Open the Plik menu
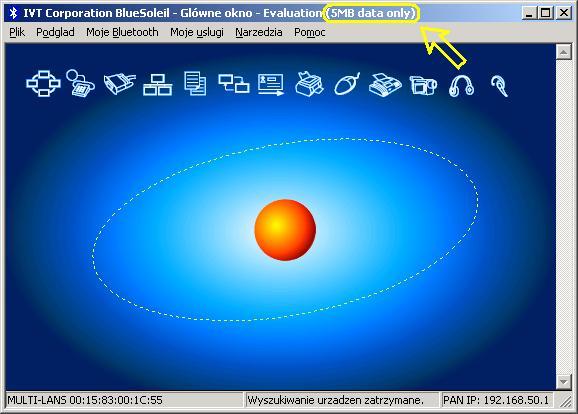Viewport: 578px width, 414px height. [x=17, y=32]
